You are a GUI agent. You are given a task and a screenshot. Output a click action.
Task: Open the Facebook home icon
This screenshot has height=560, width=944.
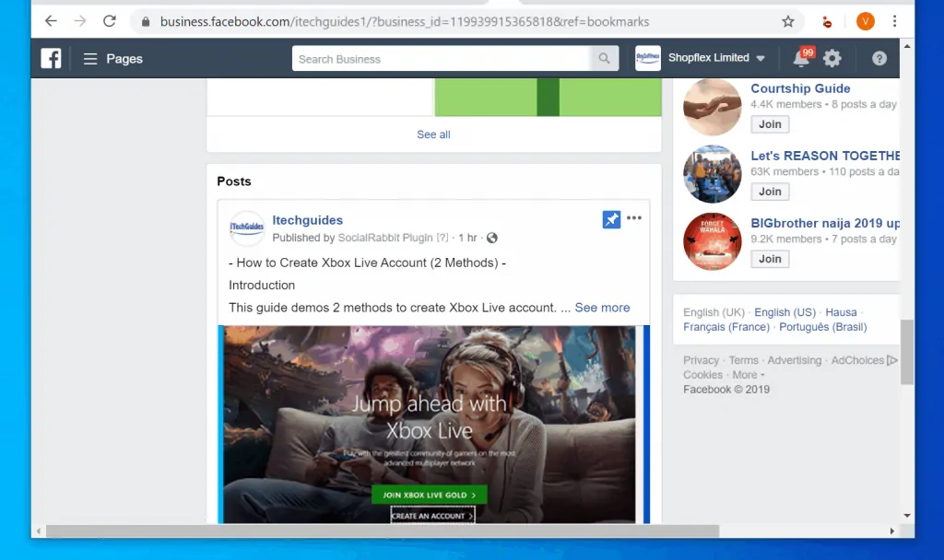51,58
